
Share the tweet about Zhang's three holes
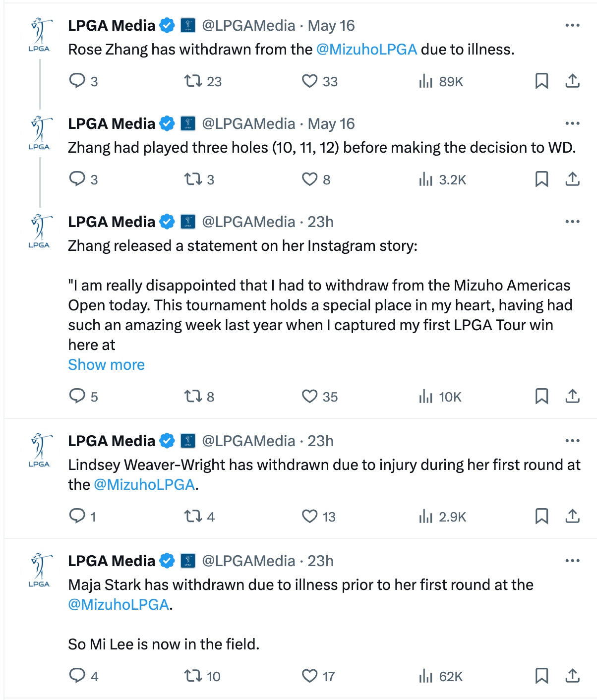(572, 179)
